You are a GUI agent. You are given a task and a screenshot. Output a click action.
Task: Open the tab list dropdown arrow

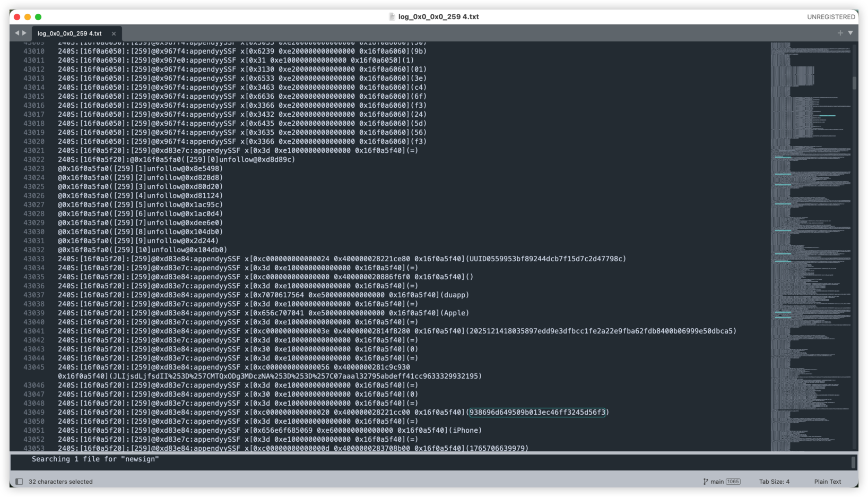click(x=850, y=33)
